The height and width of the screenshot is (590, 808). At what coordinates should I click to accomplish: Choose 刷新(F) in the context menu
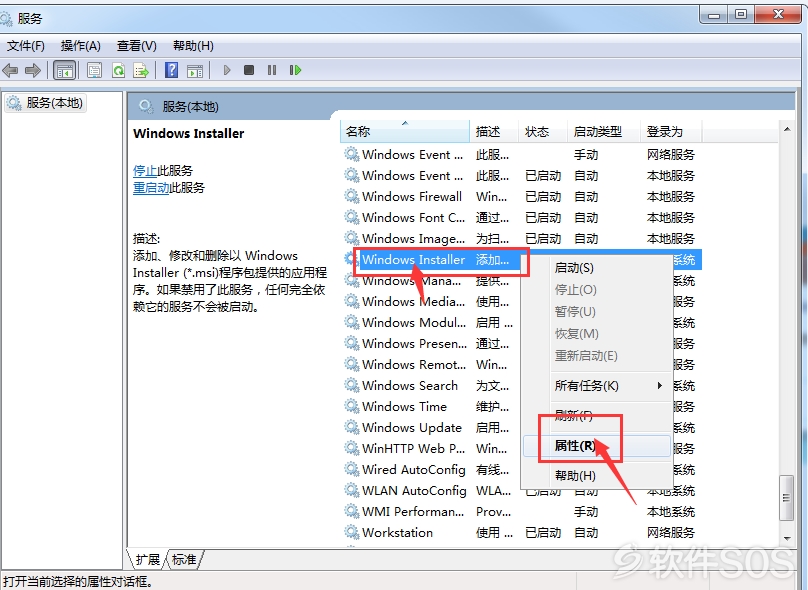[x=597, y=415]
